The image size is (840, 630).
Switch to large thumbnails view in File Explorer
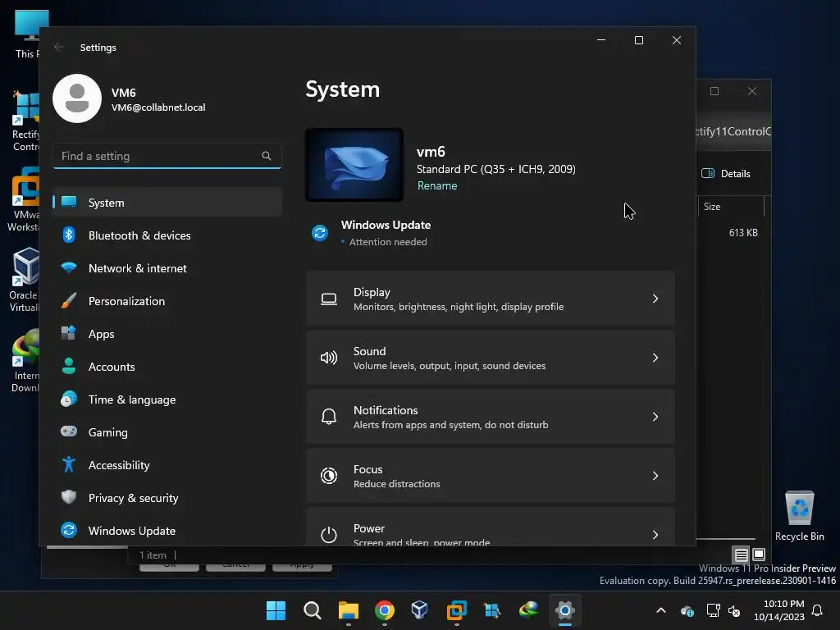pyautogui.click(x=759, y=555)
